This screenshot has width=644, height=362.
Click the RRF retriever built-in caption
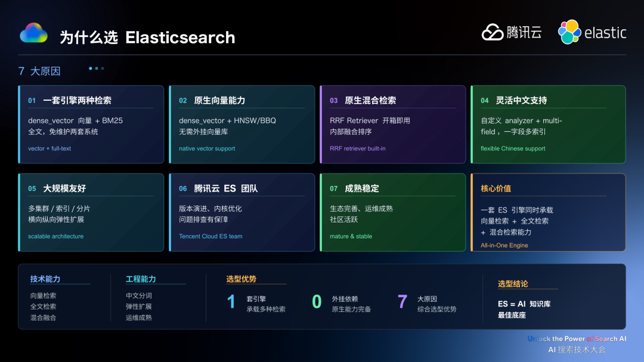[x=358, y=148]
